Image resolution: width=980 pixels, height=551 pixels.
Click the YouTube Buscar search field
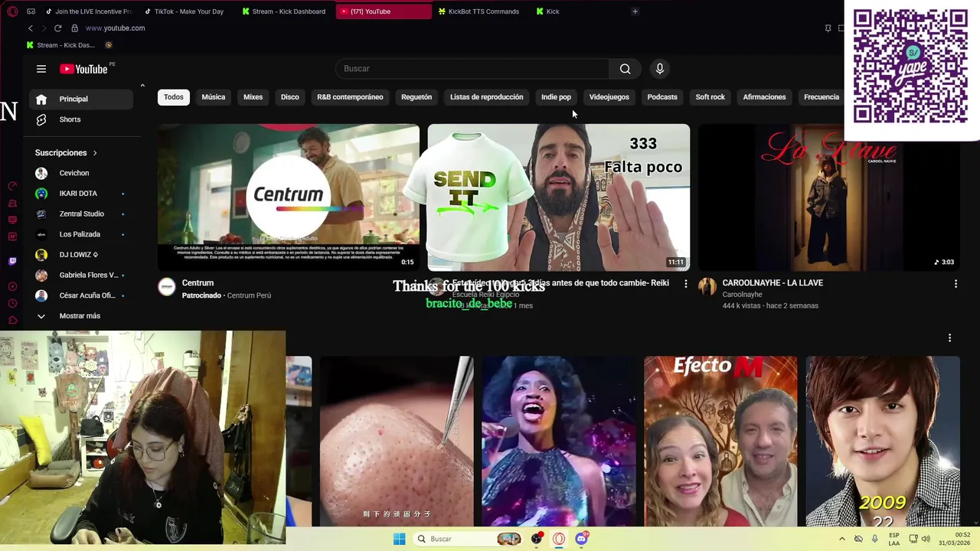coord(472,69)
